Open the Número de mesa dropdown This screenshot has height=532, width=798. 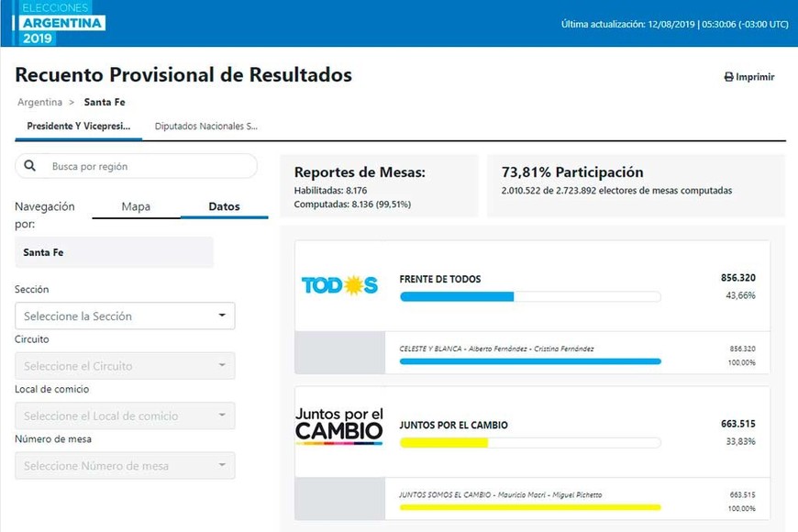pyautogui.click(x=124, y=465)
